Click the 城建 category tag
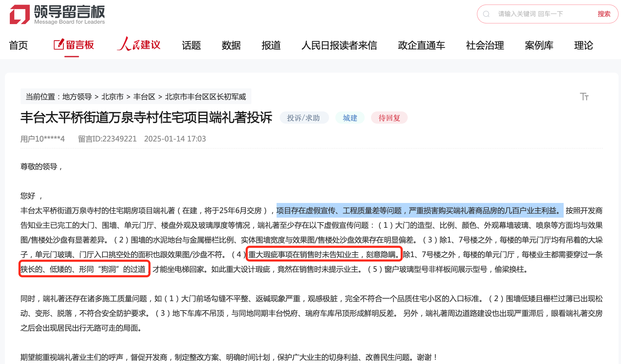621x364 pixels. [x=350, y=118]
